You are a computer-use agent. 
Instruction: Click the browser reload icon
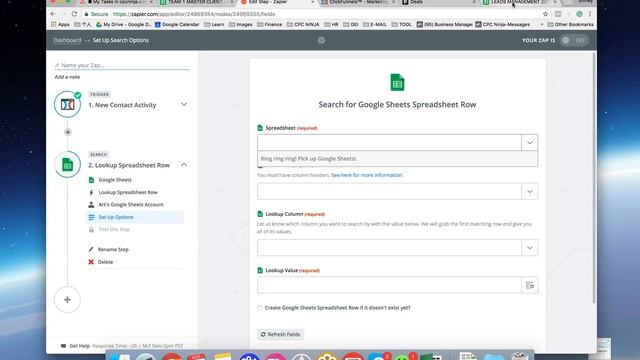pos(74,14)
